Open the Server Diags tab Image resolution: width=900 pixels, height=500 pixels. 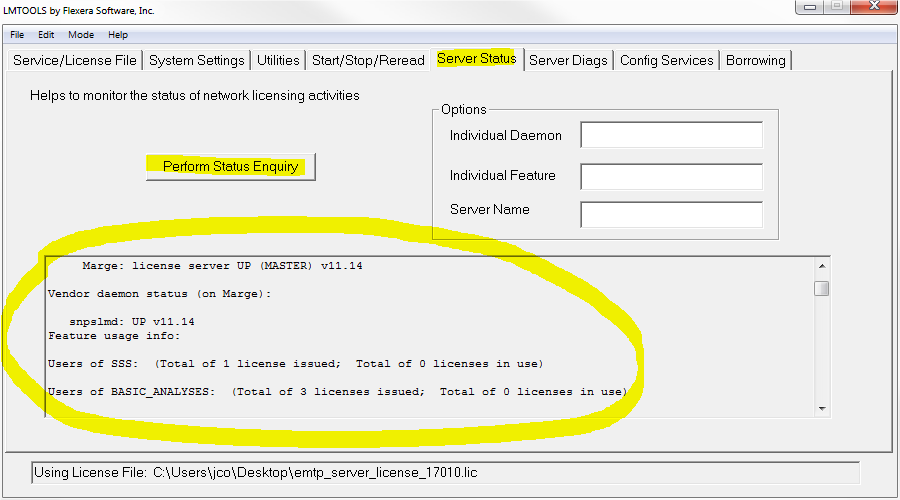[x=568, y=60]
